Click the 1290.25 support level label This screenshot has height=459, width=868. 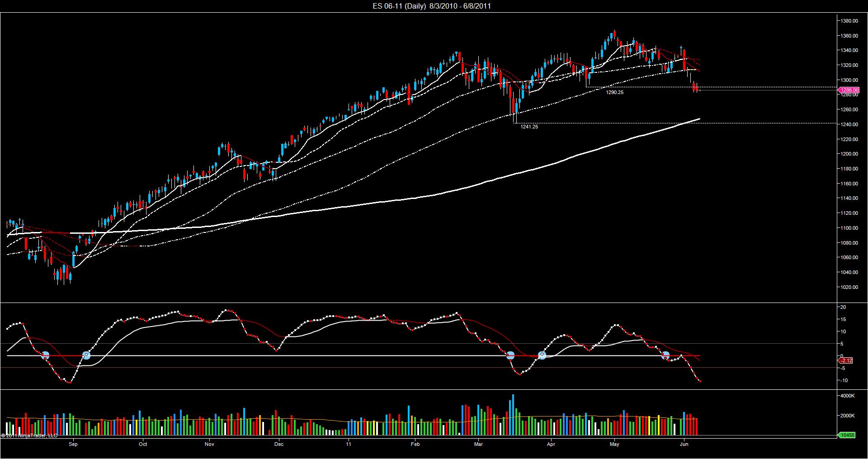click(x=615, y=92)
